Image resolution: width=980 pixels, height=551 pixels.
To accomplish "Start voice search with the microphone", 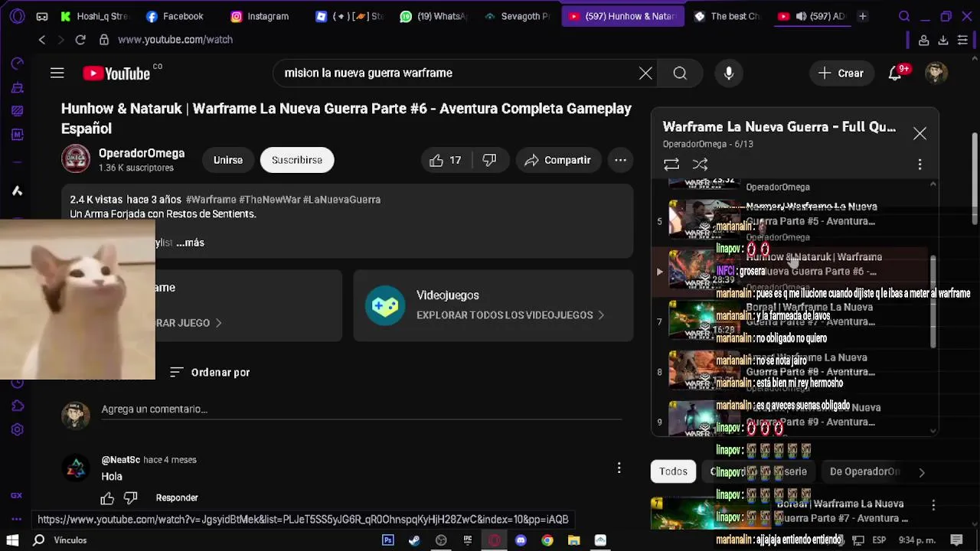I will tap(729, 73).
